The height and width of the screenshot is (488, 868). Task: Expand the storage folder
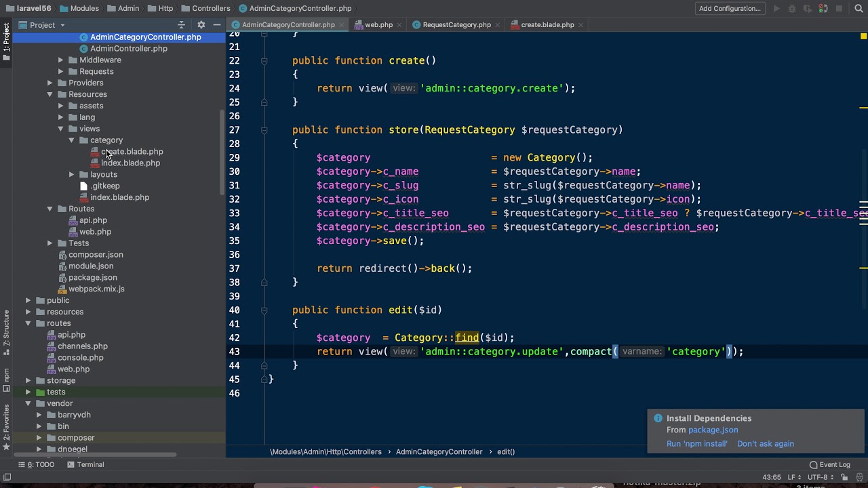[28, 380]
